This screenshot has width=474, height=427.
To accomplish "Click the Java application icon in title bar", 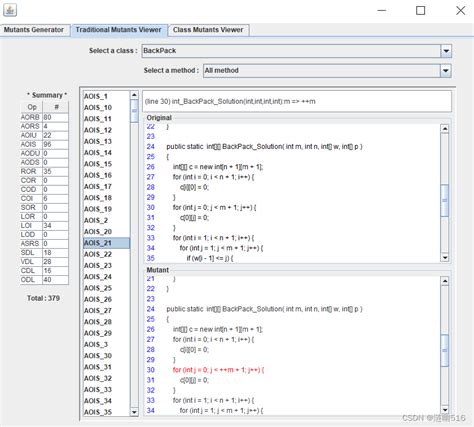I will (x=10, y=10).
